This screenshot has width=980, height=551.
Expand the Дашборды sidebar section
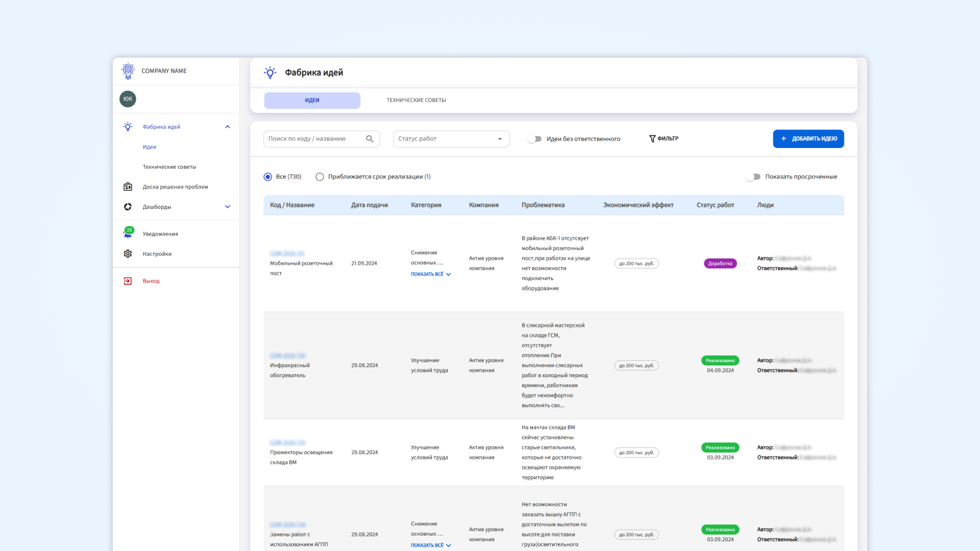click(x=228, y=207)
